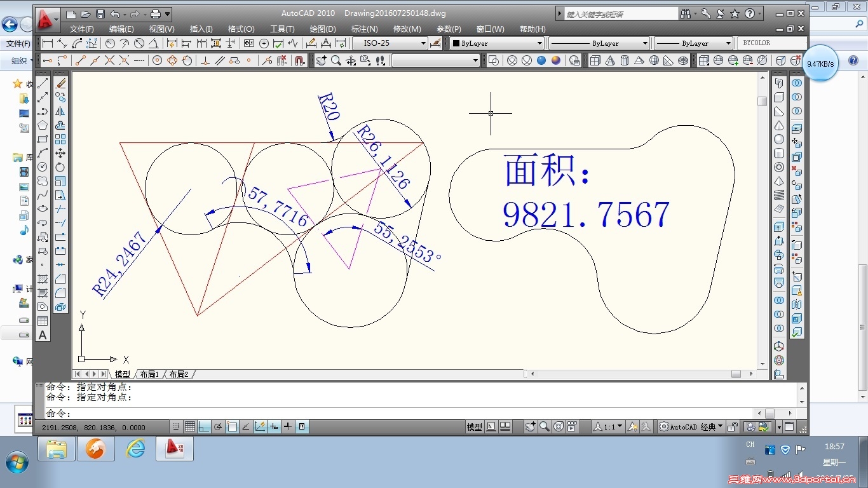Open the 标注(N) menu

(364, 29)
